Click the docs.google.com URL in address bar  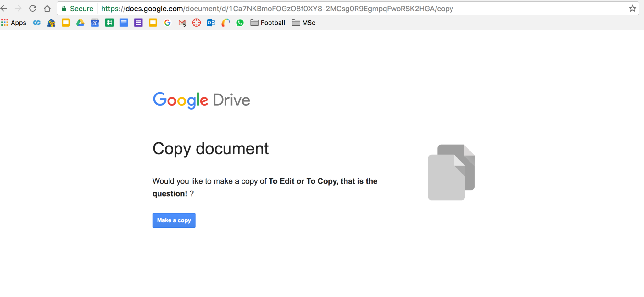277,9
